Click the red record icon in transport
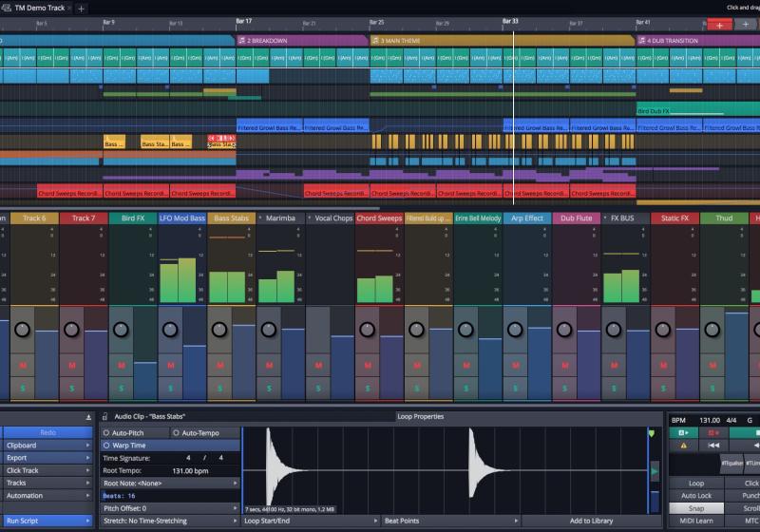This screenshot has height=532, width=760. (x=713, y=432)
